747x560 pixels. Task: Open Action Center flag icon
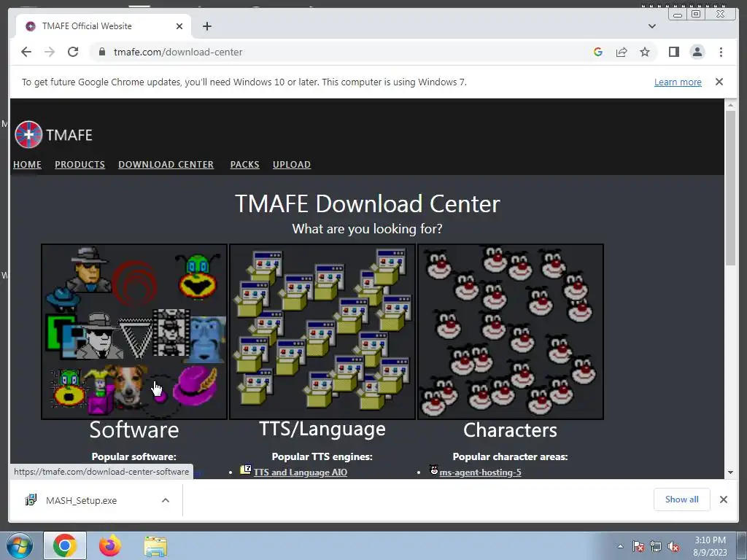638,546
